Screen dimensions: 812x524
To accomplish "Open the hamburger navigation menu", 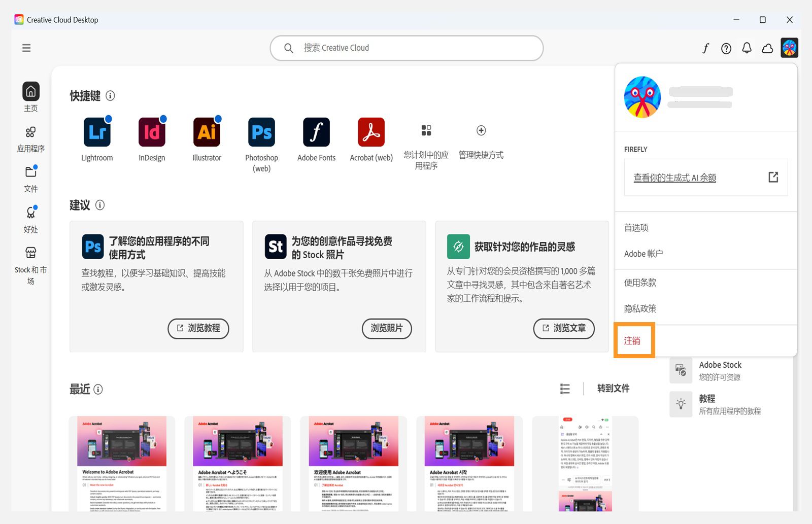I will [26, 48].
